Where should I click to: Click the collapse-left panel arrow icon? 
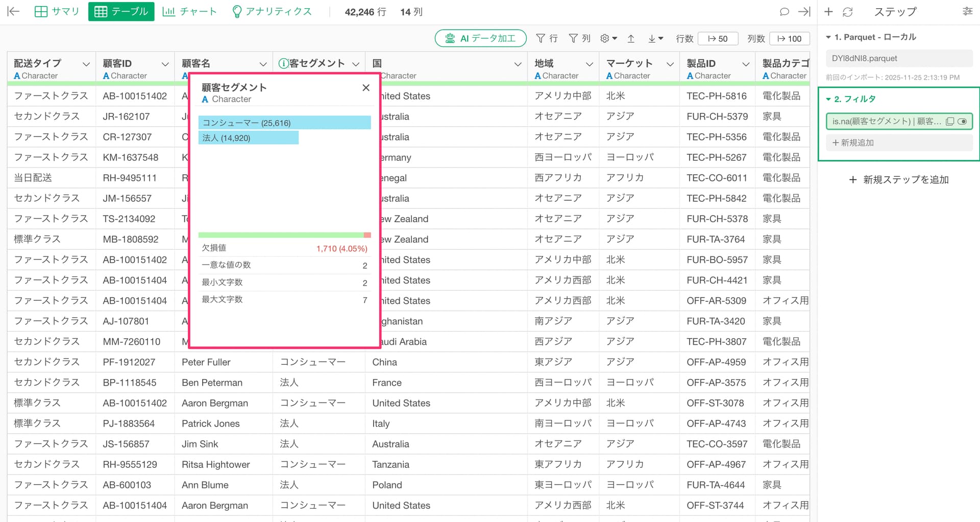pos(13,12)
